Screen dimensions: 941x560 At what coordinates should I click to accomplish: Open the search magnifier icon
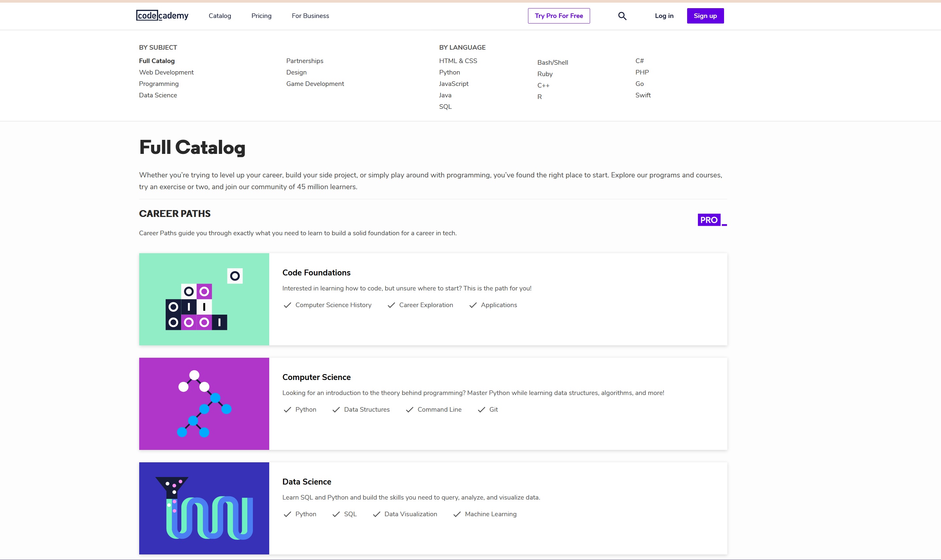coord(622,16)
